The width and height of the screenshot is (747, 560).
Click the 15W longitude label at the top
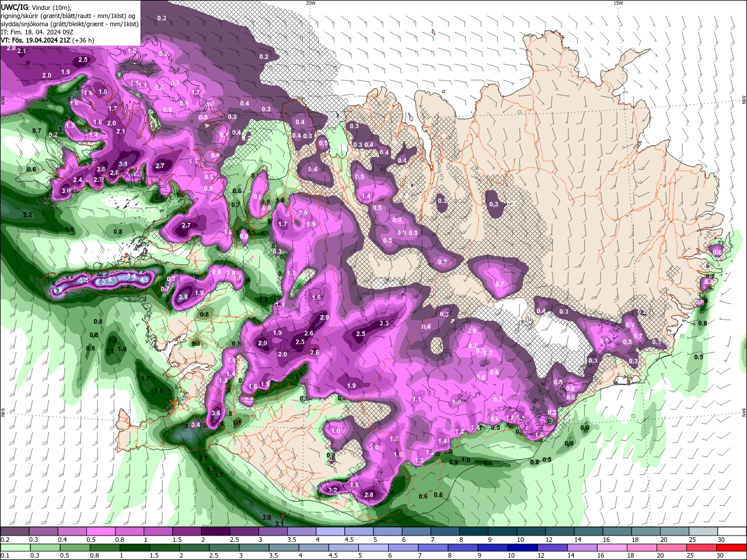pyautogui.click(x=617, y=3)
